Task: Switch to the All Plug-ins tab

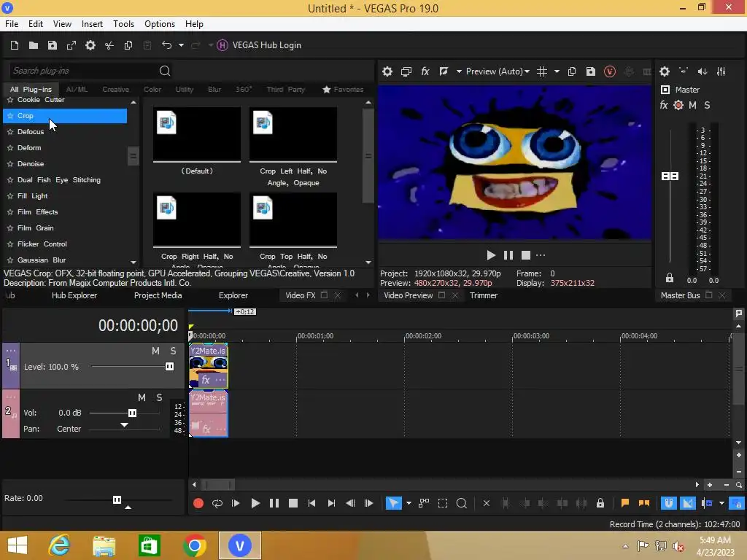Action: [x=31, y=90]
